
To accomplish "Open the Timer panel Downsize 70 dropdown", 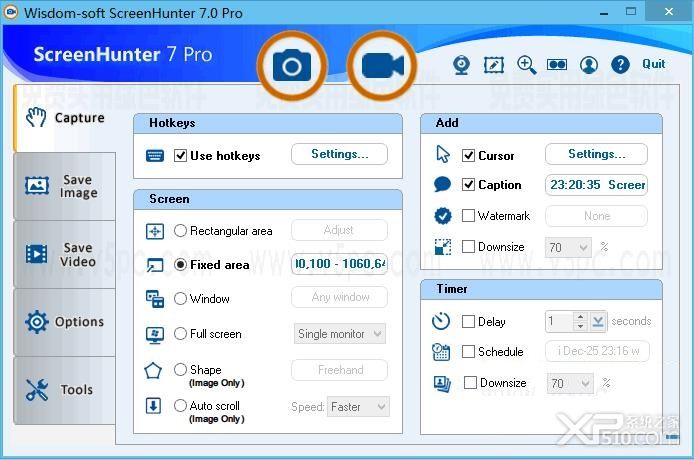I will tap(570, 383).
